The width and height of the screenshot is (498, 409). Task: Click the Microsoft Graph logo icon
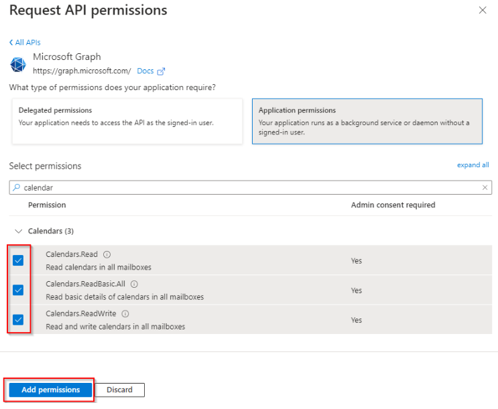[18, 64]
